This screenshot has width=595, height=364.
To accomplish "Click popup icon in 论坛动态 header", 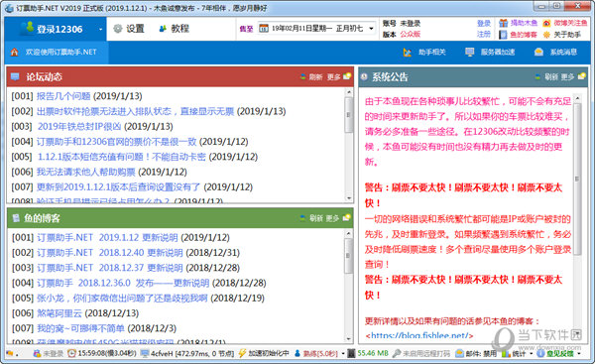I will 347,76.
